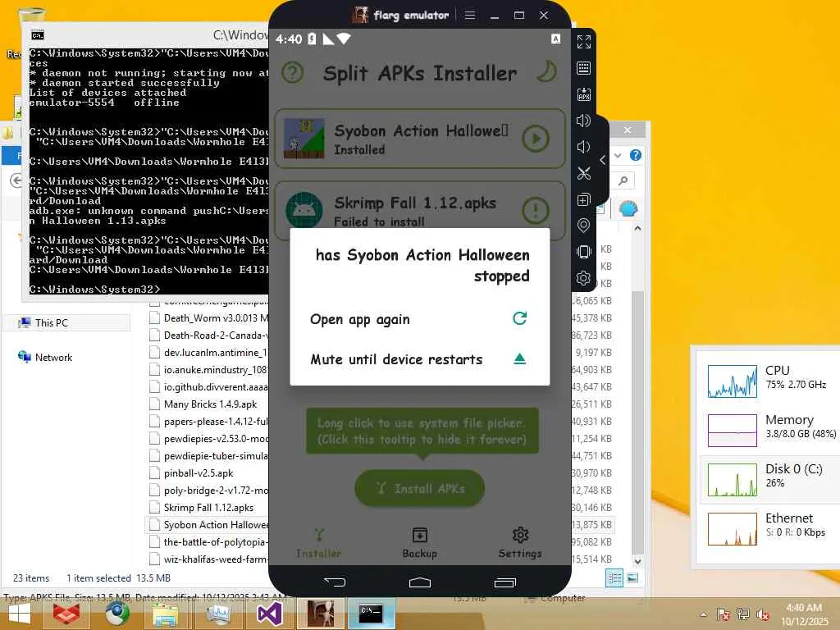Viewport: 840px width, 630px height.
Task: Select pinball-v2.5.apk file
Action: click(199, 473)
